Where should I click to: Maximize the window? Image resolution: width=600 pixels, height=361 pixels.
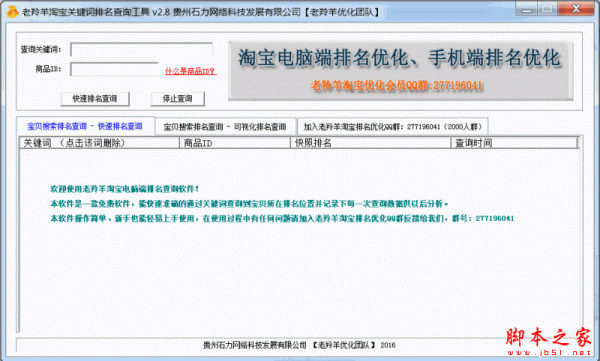[x=548, y=9]
